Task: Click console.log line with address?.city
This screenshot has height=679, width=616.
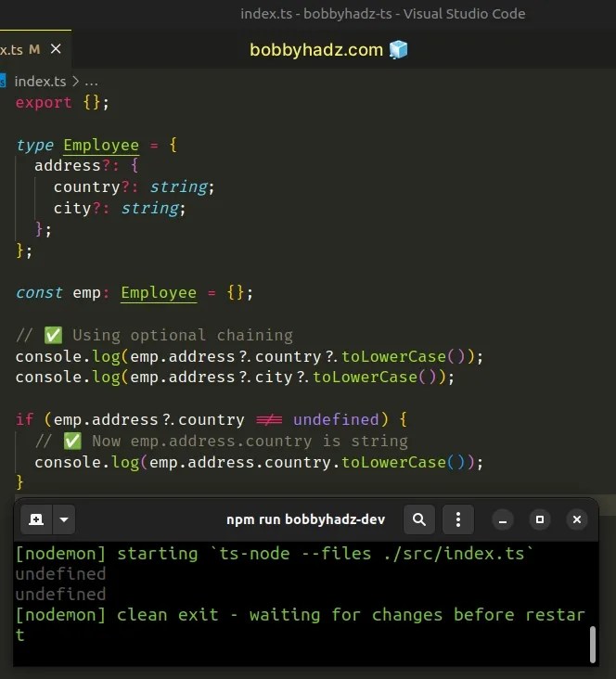Action: [x=235, y=378]
